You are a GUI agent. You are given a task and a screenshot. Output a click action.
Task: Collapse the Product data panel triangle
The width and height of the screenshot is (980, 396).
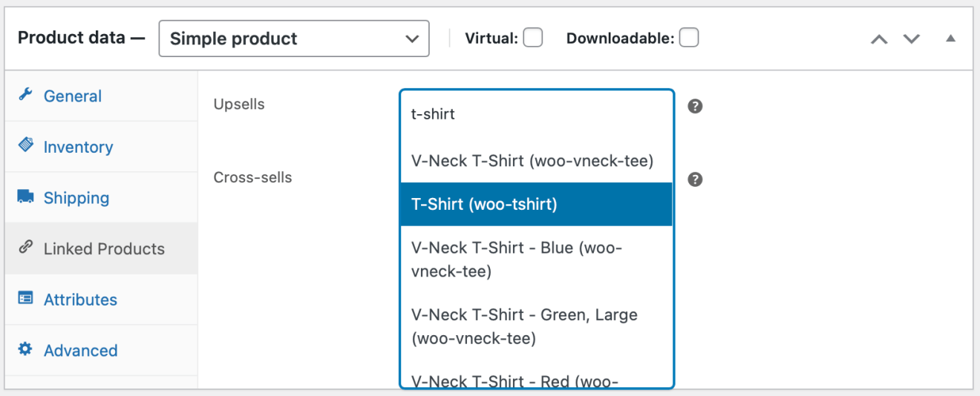(x=950, y=39)
